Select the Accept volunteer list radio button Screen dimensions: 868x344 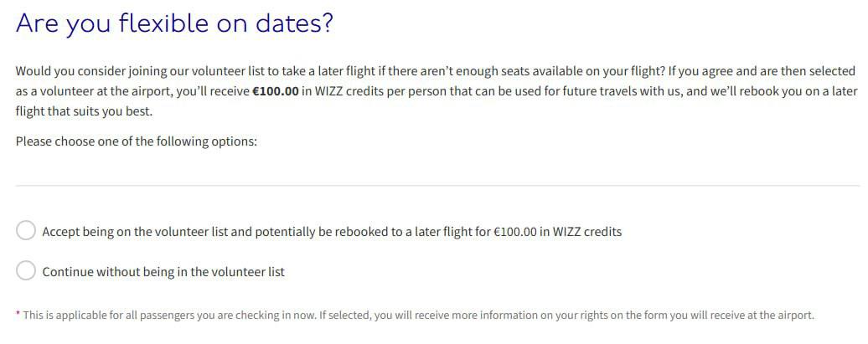pos(26,230)
